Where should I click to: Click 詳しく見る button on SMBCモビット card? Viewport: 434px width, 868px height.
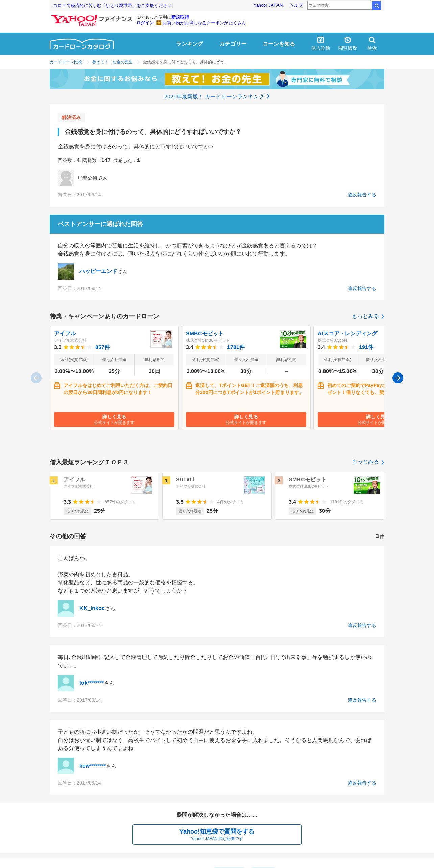246,419
